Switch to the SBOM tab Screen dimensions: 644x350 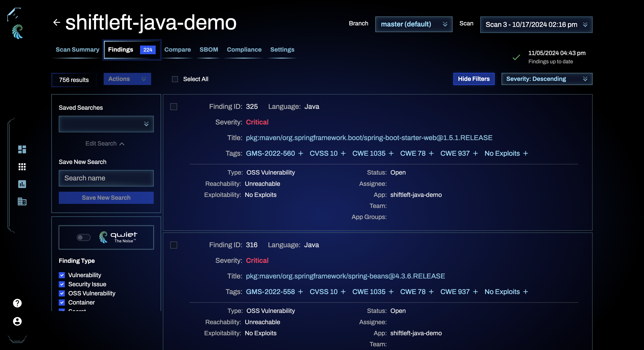pos(209,49)
